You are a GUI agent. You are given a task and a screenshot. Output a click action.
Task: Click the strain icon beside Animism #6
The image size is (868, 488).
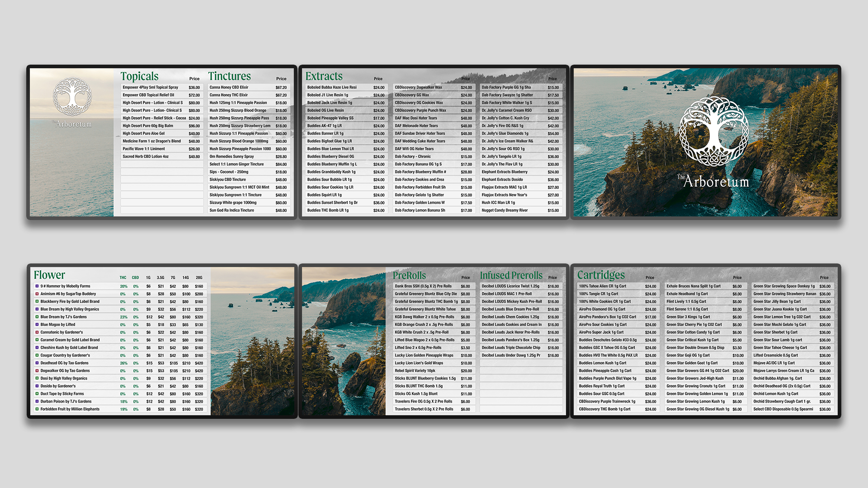pos(37,294)
